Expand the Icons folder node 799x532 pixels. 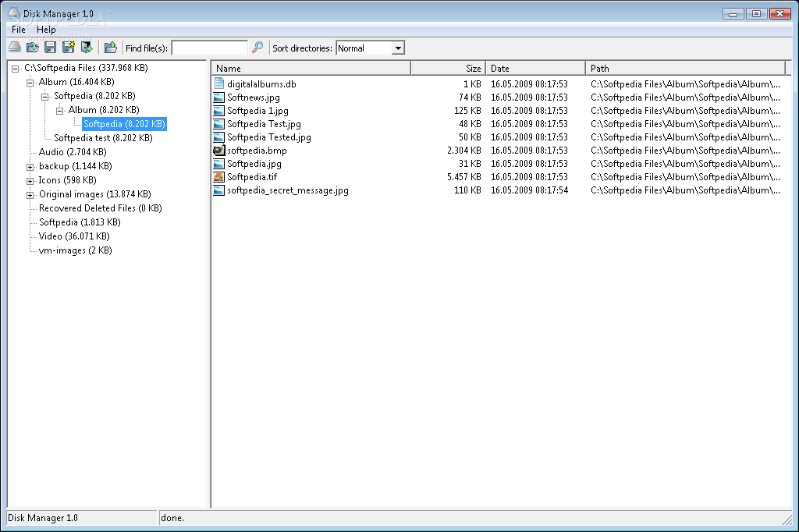(x=30, y=180)
